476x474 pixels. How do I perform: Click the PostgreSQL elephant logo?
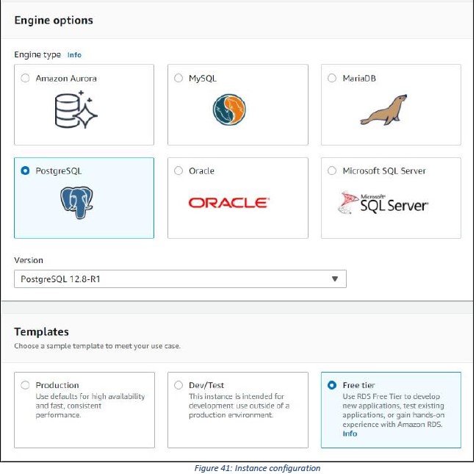click(76, 203)
